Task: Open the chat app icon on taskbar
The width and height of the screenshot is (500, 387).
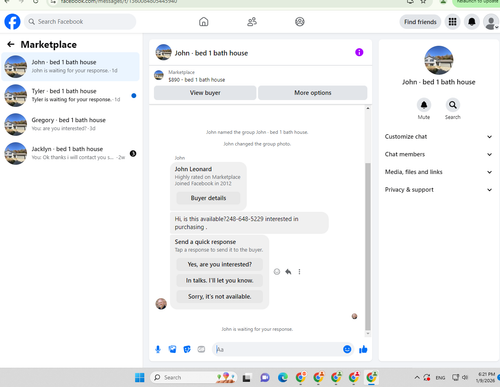Action: coord(265,377)
